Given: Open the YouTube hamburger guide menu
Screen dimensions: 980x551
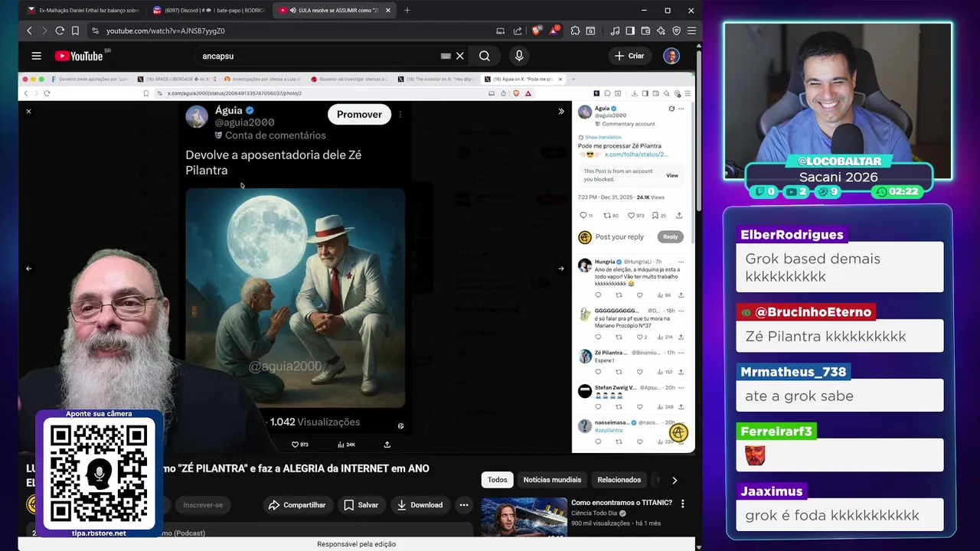Looking at the screenshot, I should (36, 56).
